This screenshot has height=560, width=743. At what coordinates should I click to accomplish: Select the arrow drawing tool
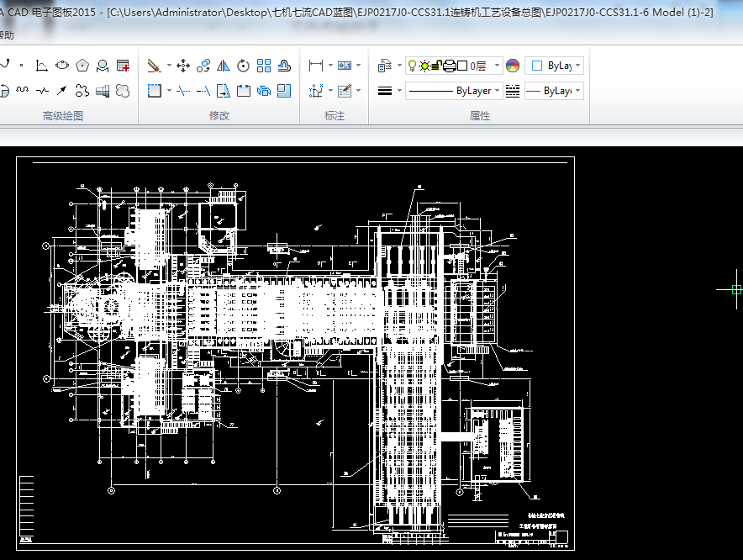(62, 91)
